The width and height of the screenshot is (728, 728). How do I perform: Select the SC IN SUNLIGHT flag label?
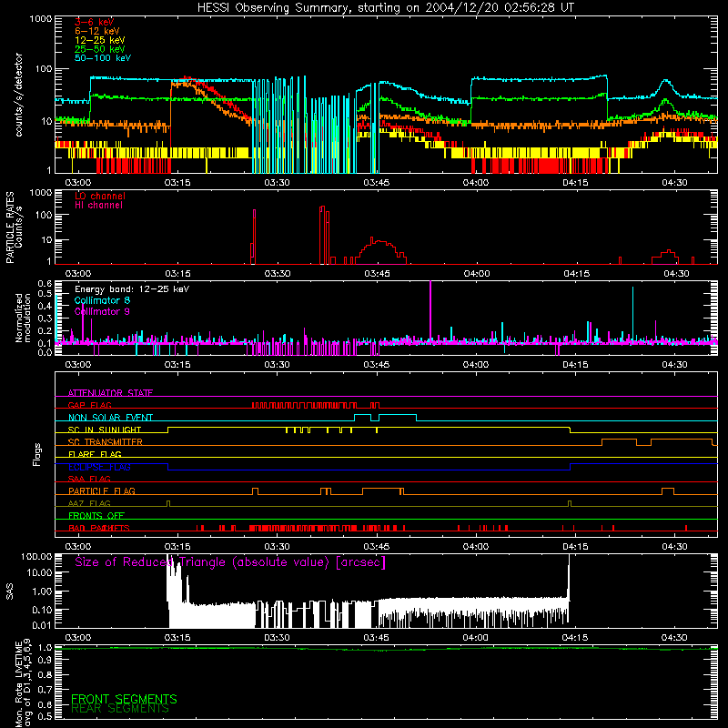coord(105,430)
